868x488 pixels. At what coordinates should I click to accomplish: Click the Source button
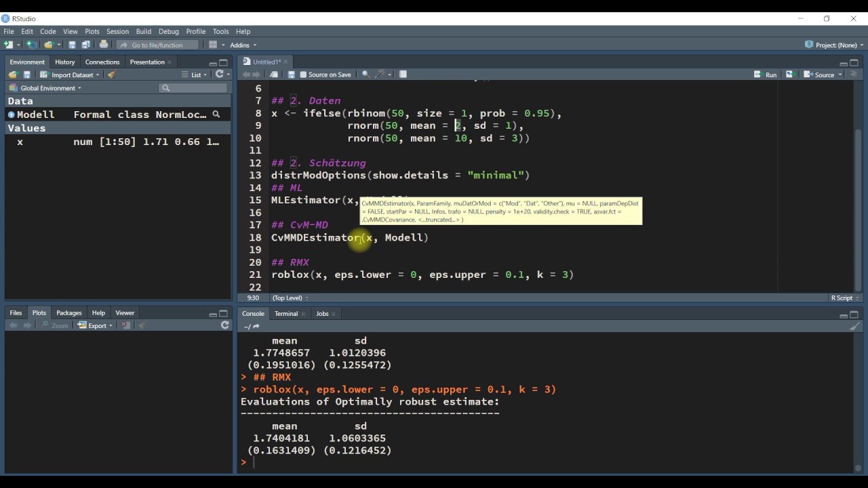click(x=819, y=75)
